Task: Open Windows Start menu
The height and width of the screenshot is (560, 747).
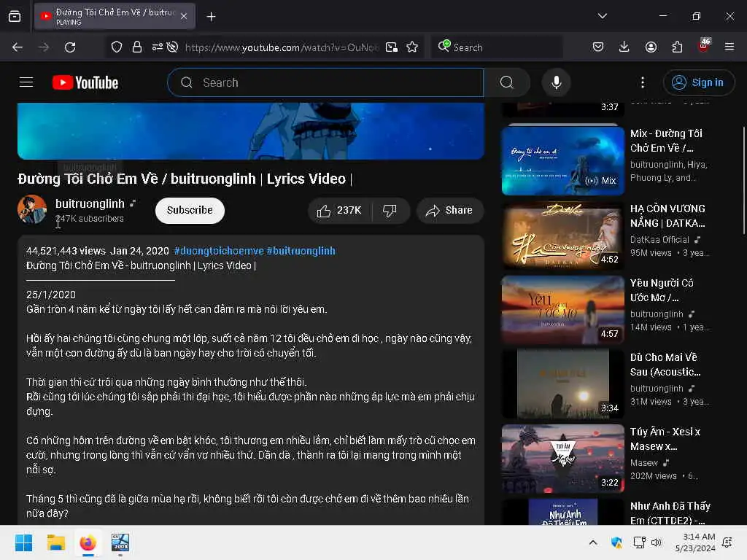Action: (23, 542)
